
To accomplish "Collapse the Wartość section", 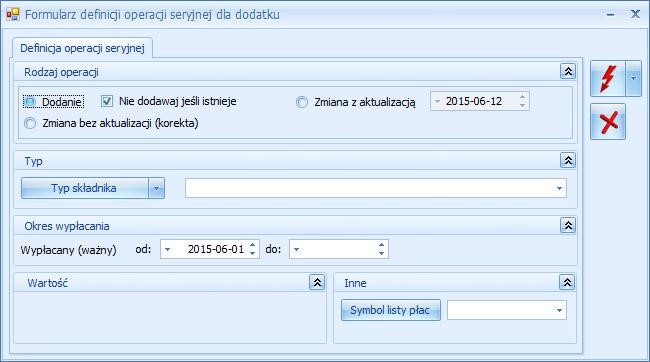I will tap(317, 282).
